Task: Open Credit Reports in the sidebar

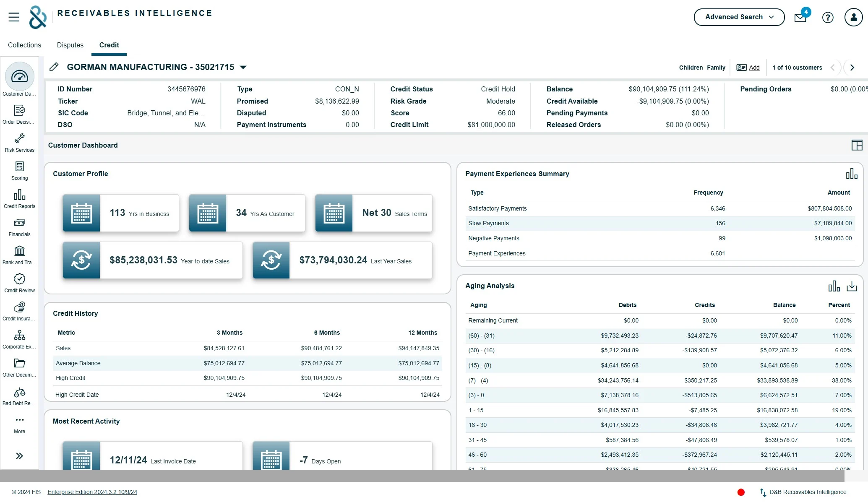Action: coord(19,199)
